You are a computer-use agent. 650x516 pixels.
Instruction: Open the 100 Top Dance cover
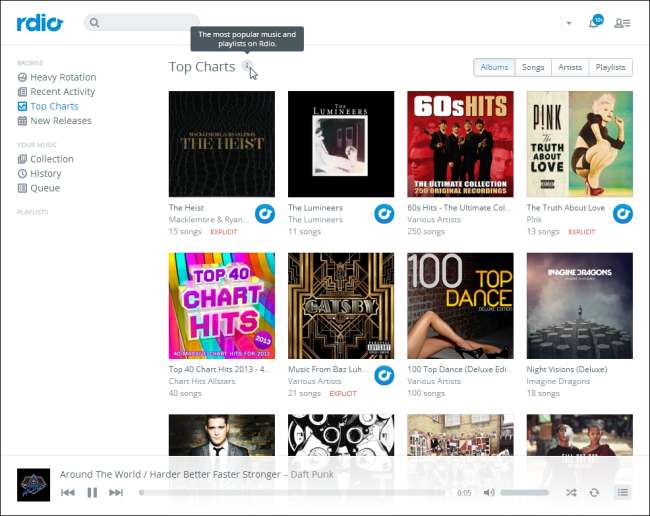460,305
